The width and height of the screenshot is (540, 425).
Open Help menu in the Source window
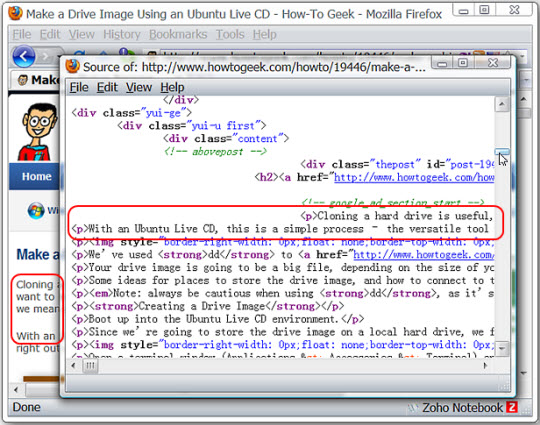click(x=172, y=87)
